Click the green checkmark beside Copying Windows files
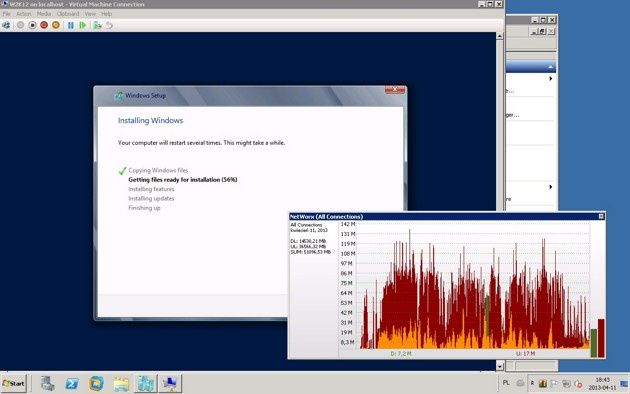 (x=122, y=171)
